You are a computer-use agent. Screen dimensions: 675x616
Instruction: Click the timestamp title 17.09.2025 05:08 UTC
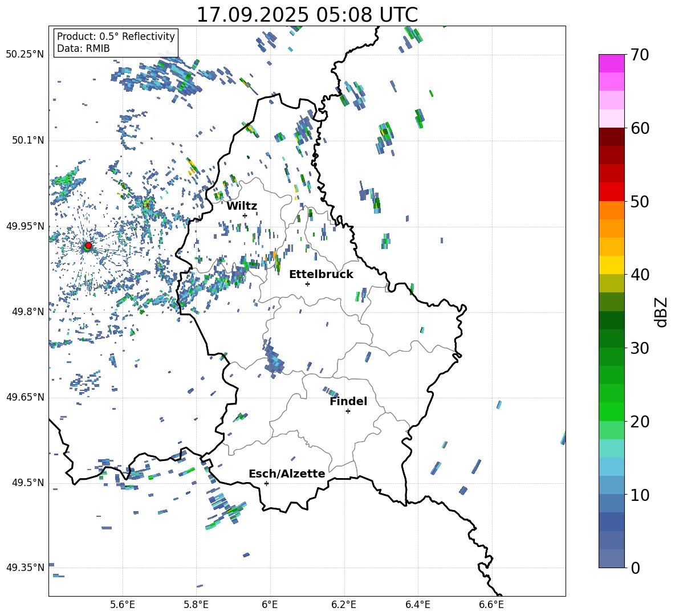[307, 15]
